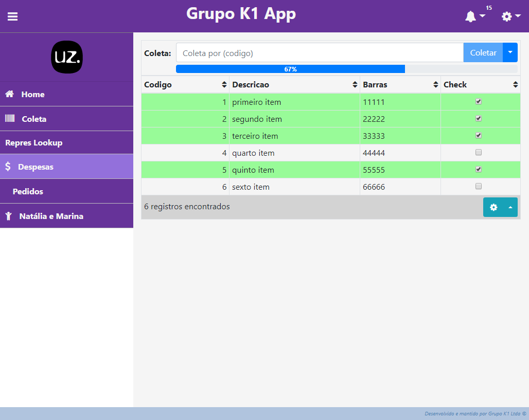Click the Descricao column header
529x420 pixels.
pyautogui.click(x=294, y=85)
